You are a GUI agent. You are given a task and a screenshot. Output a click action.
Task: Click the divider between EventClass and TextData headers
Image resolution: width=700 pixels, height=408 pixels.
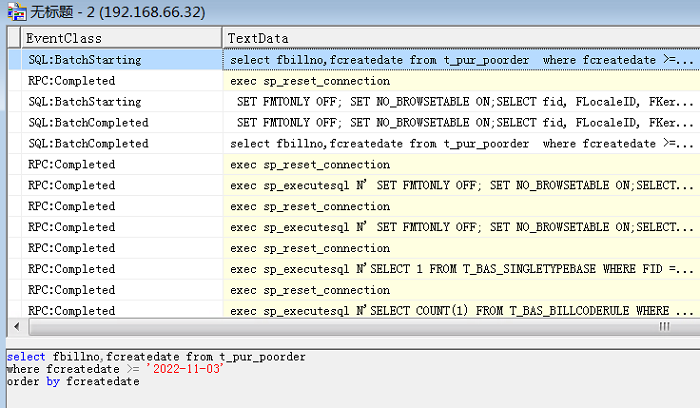coord(221,38)
